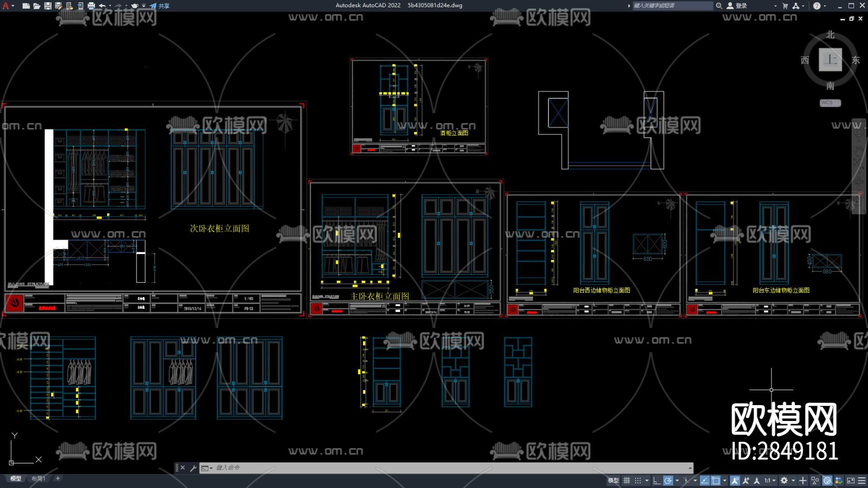Expand the undo history dropdown arrow
The width and height of the screenshot is (868, 488).
(x=110, y=6)
